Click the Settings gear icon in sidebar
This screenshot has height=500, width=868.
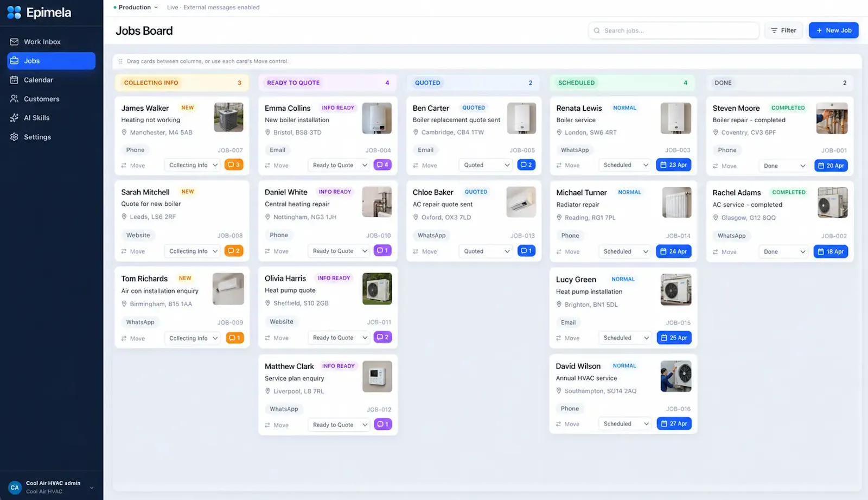[14, 137]
